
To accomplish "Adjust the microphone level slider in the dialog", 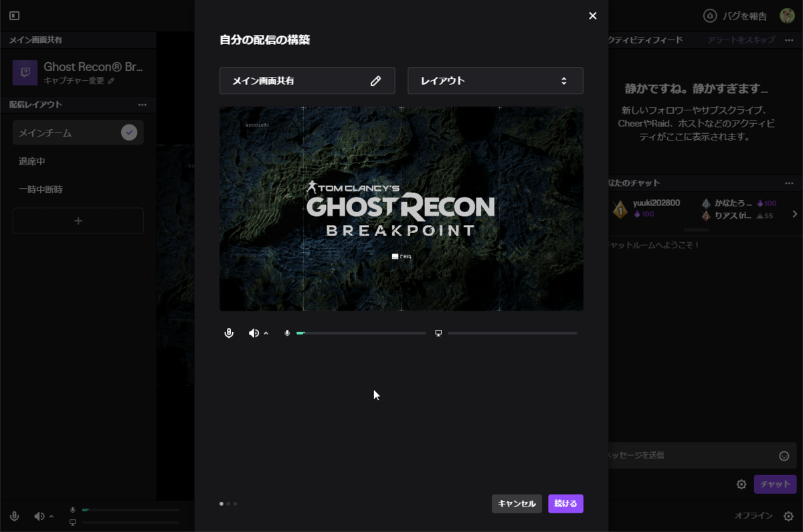I will tap(361, 333).
